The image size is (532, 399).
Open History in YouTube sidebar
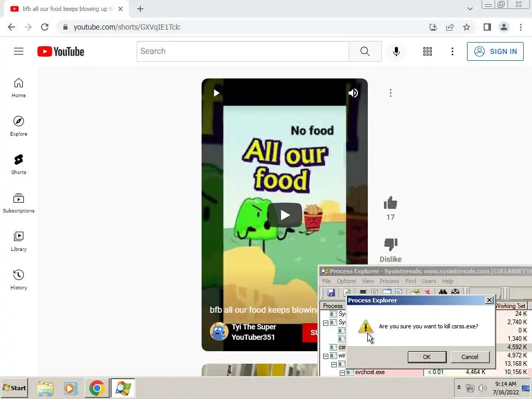coord(19,280)
